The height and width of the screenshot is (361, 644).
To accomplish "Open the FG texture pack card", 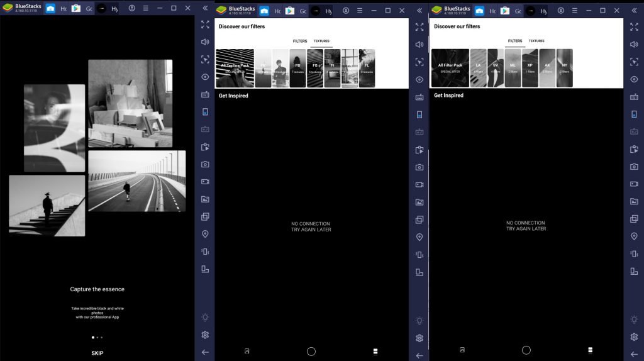I will [x=315, y=68].
